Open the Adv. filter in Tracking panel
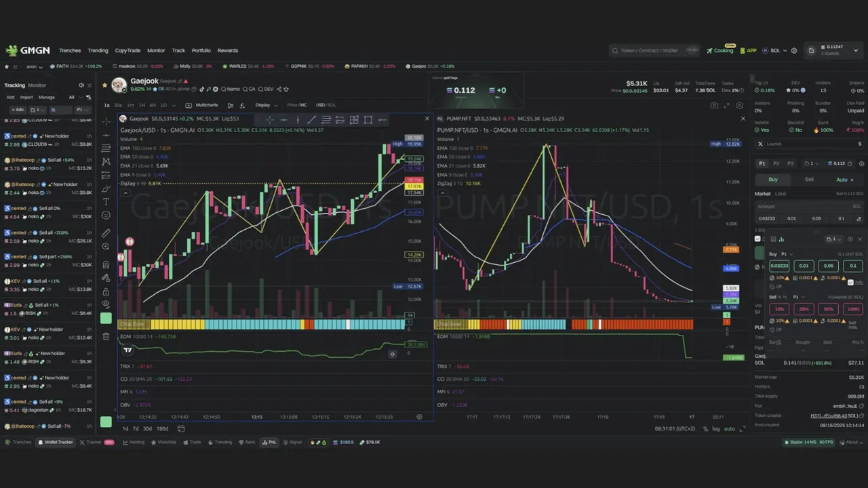 tap(17, 110)
